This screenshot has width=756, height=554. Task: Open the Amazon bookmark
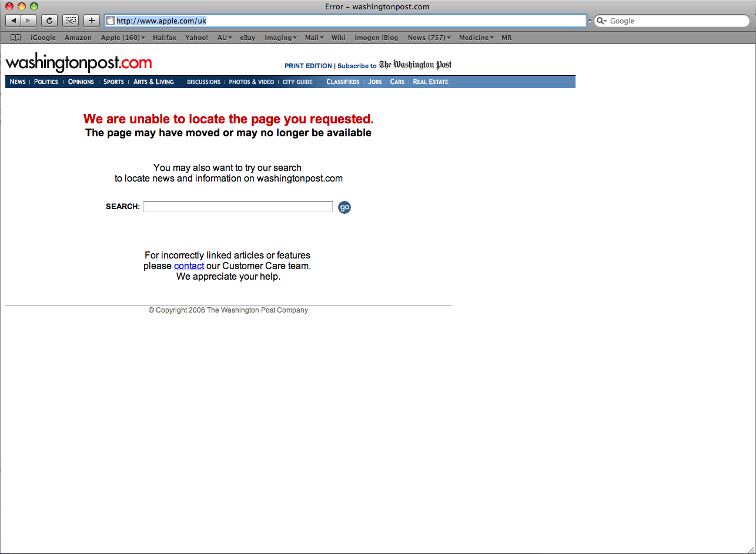[78, 38]
